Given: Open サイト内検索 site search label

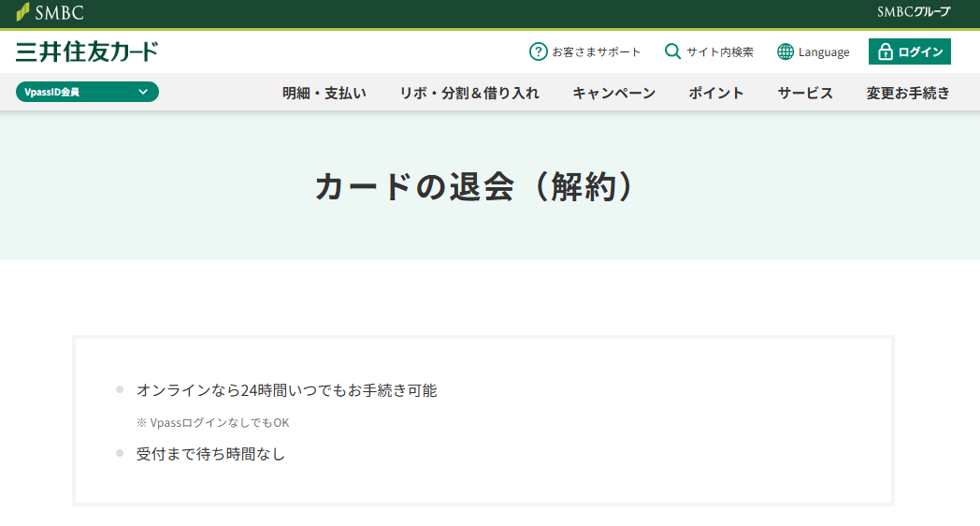Looking at the screenshot, I should [719, 52].
